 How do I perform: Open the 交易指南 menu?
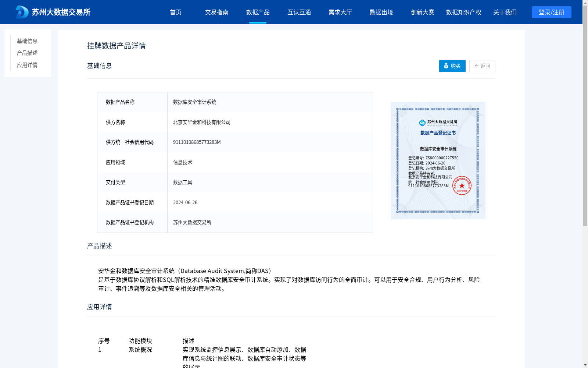[x=217, y=12]
